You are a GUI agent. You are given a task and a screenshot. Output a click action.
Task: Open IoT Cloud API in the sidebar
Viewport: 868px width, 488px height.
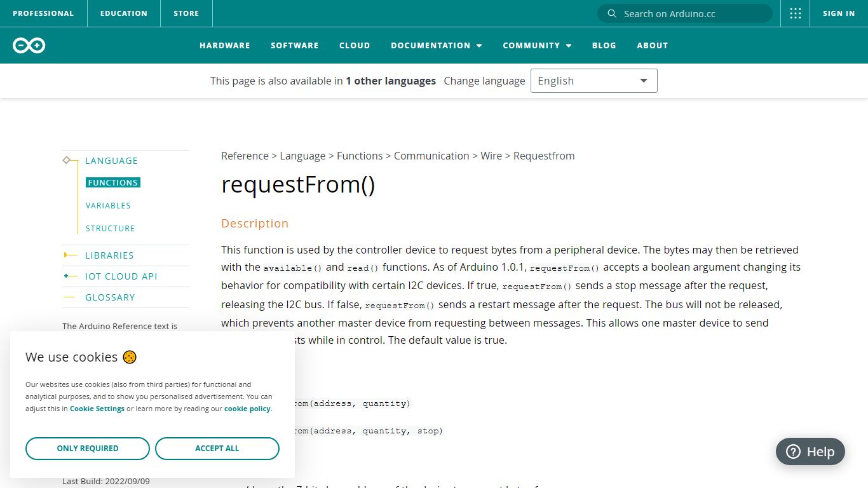tap(121, 276)
